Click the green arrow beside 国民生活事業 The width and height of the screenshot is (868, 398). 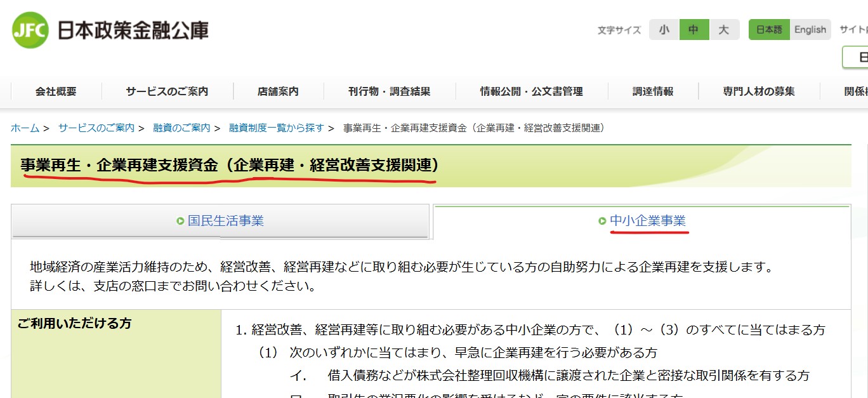click(180, 222)
